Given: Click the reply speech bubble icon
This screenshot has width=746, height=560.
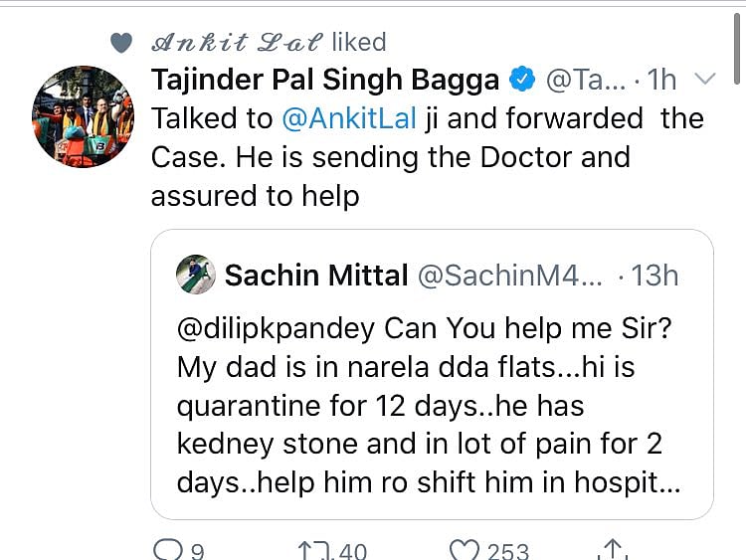Looking at the screenshot, I should pos(164,549).
